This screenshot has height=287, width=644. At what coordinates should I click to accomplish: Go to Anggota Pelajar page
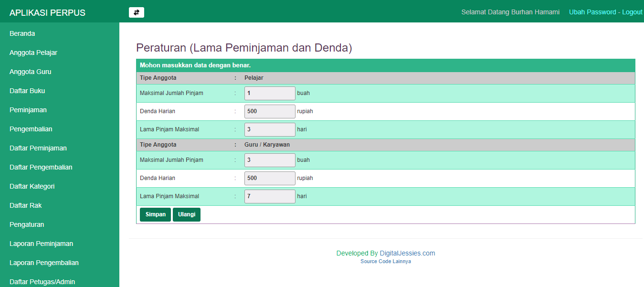pos(33,53)
